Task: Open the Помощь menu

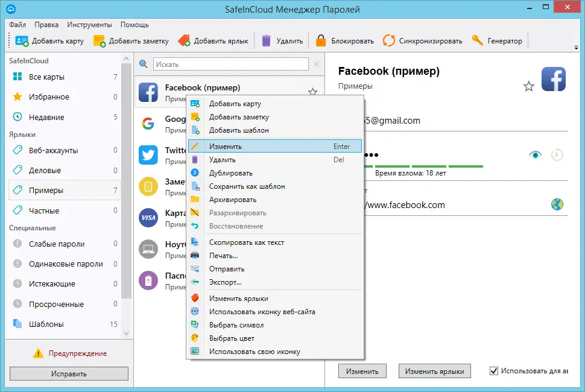Action: point(134,25)
